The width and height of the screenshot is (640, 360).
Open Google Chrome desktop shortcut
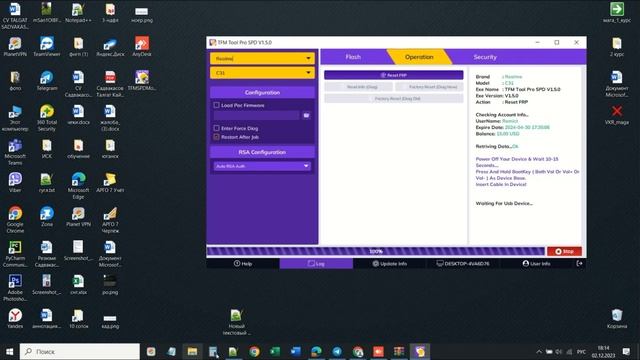click(15, 220)
